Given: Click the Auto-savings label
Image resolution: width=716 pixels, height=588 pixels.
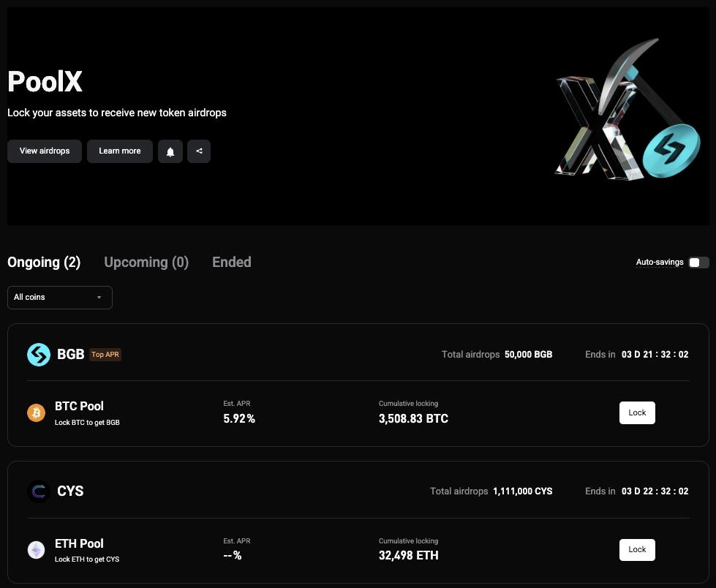Looking at the screenshot, I should click(x=660, y=263).
